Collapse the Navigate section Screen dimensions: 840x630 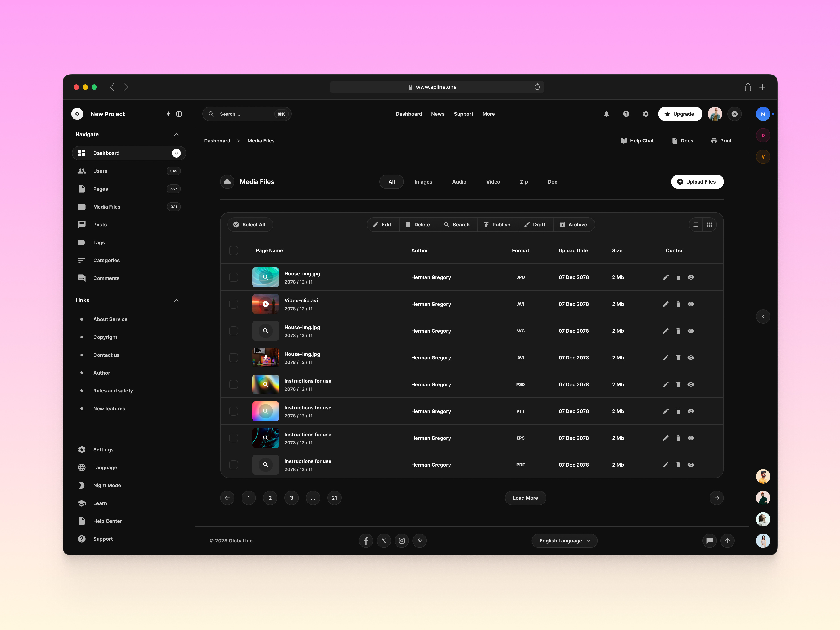pyautogui.click(x=176, y=134)
